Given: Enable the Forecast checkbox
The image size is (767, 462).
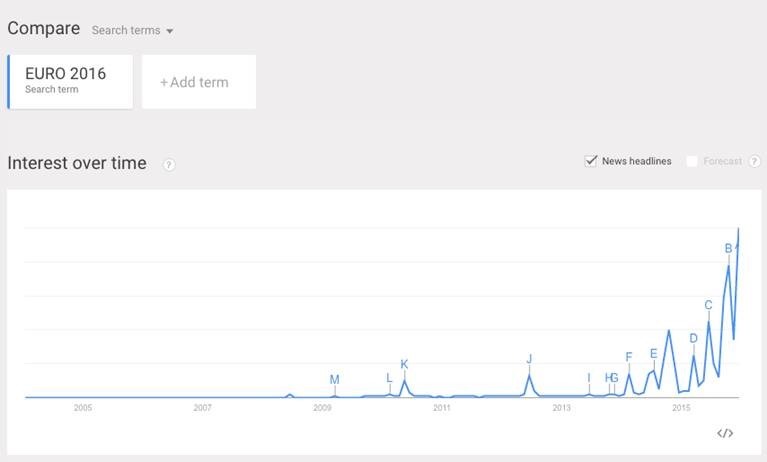Looking at the screenshot, I should coord(692,161).
